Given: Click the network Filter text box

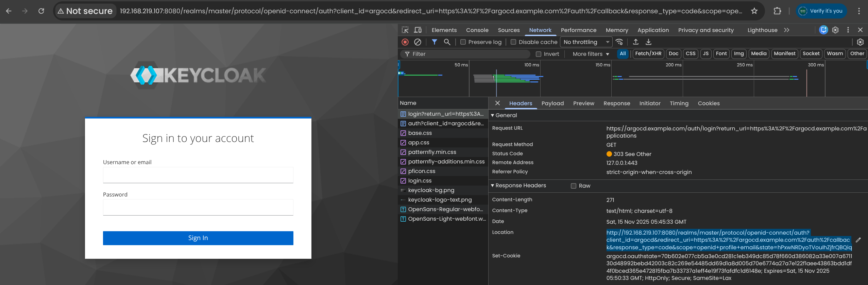Looking at the screenshot, I should tap(465, 54).
